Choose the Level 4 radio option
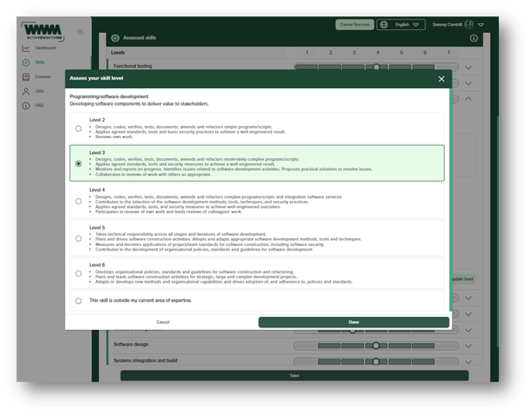Viewport: 532px width, 415px height. (x=79, y=202)
